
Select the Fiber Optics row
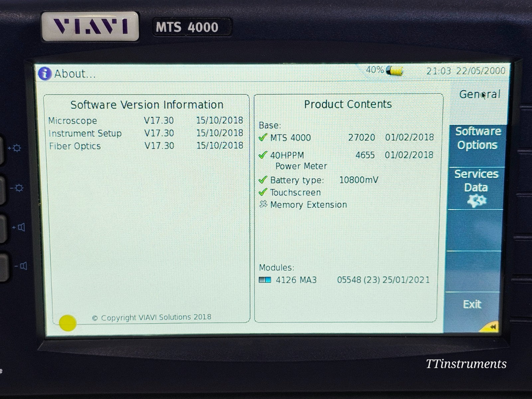coord(146,146)
